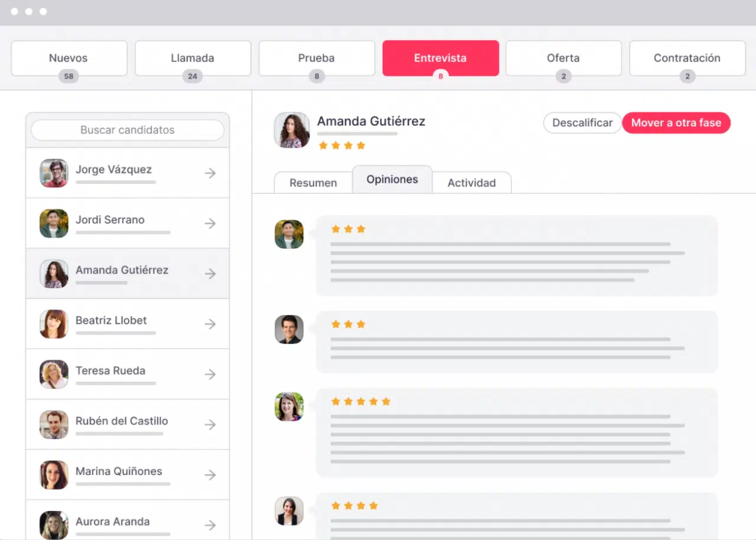This screenshot has width=756, height=540.
Task: Click Amanda Gutiérrez's four-star rating
Action: pos(342,145)
